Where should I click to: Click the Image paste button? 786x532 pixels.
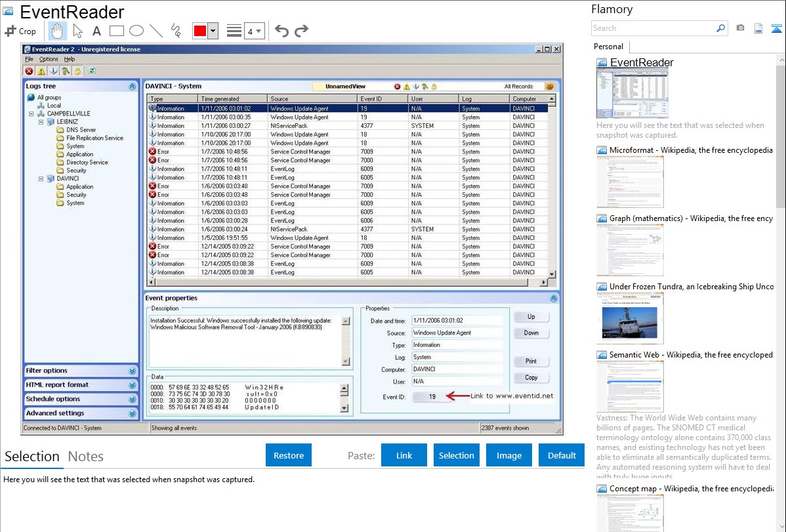pyautogui.click(x=508, y=455)
